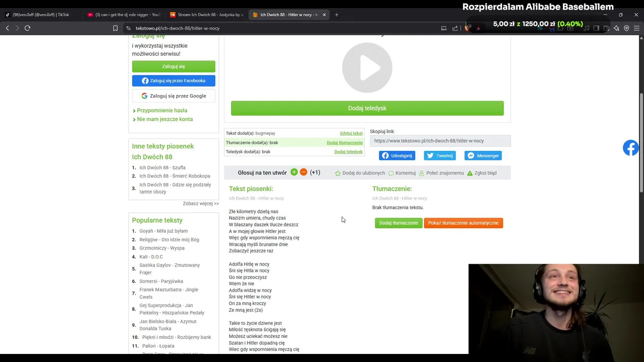This screenshot has width=644, height=362.
Task: Open the browser hamburger main menu
Action: (x=636, y=28)
